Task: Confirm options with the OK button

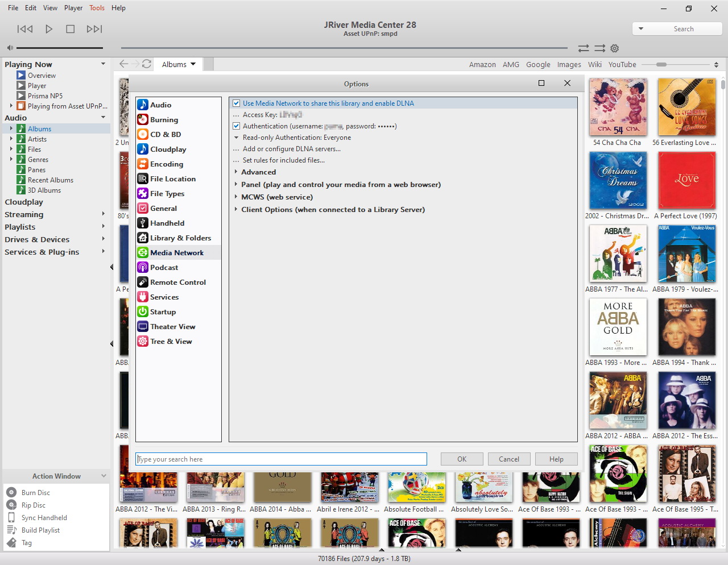Action: (x=462, y=459)
